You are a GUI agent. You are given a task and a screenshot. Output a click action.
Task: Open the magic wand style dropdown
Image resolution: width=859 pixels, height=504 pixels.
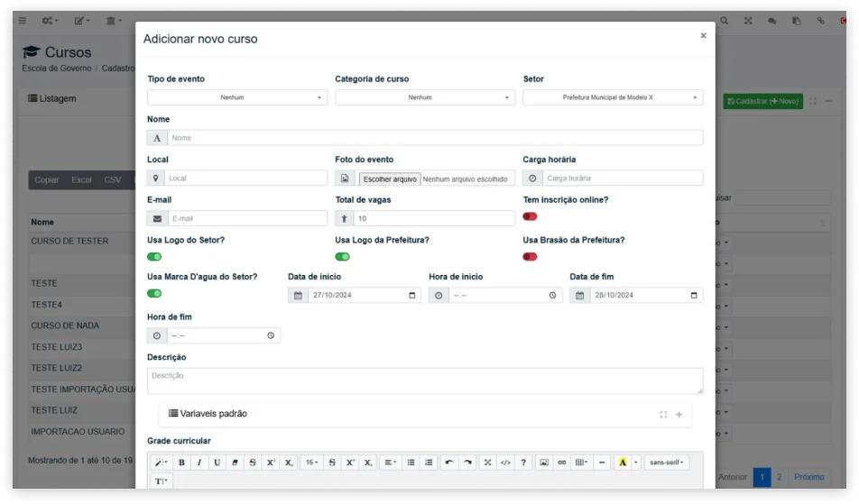[x=161, y=463]
